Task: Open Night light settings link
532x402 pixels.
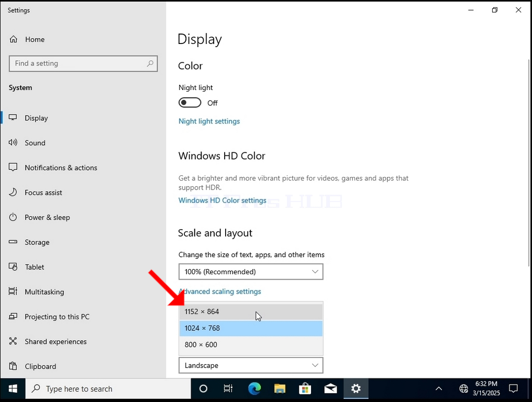Action: pos(209,121)
